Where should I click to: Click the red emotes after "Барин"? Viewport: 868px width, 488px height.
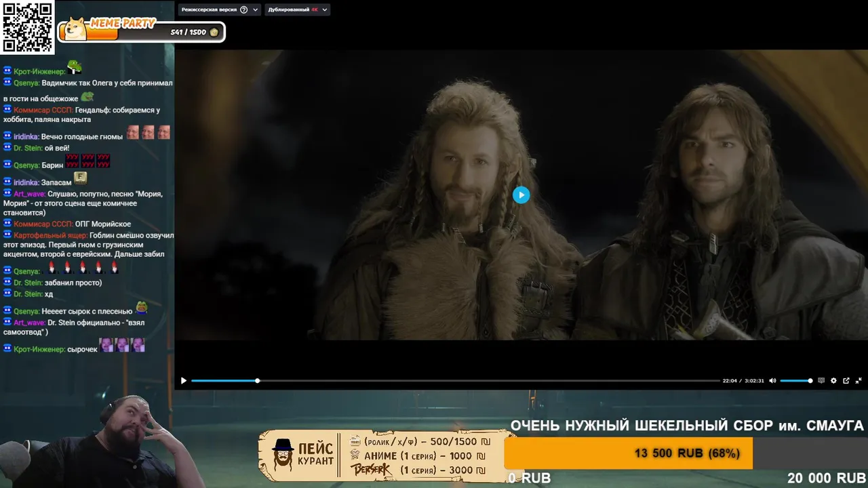coord(87,161)
